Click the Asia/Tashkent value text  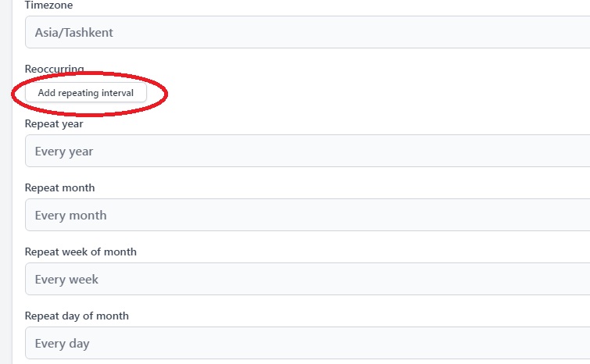click(x=75, y=33)
